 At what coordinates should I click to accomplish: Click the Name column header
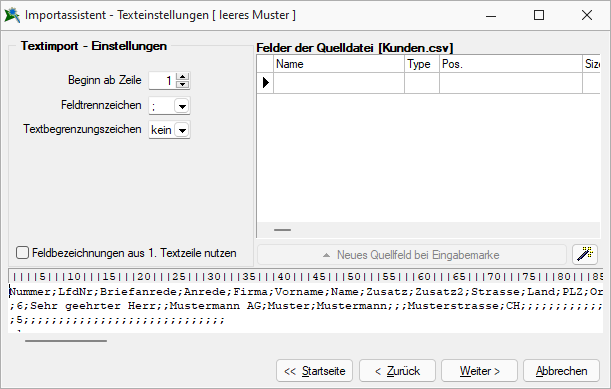click(x=339, y=64)
